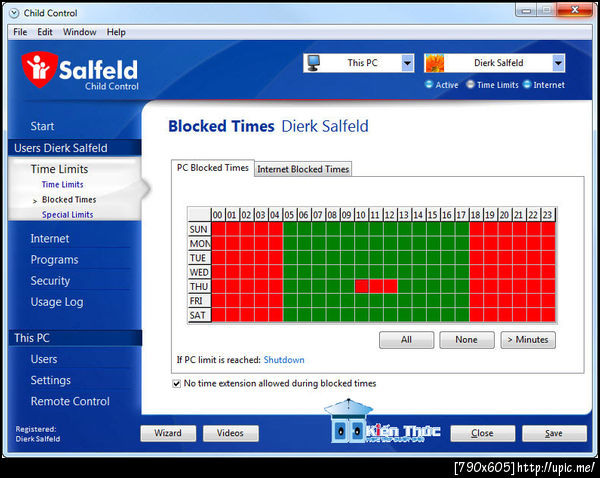Viewport: 600px width, 478px height.
Task: Open Special Limits in the sidebar
Action: coord(67,215)
